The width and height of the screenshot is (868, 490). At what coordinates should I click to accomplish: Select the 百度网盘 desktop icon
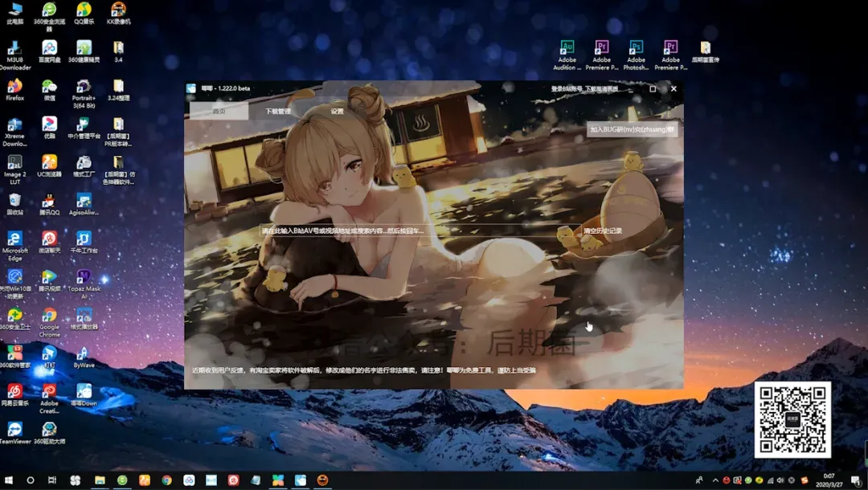click(x=49, y=52)
